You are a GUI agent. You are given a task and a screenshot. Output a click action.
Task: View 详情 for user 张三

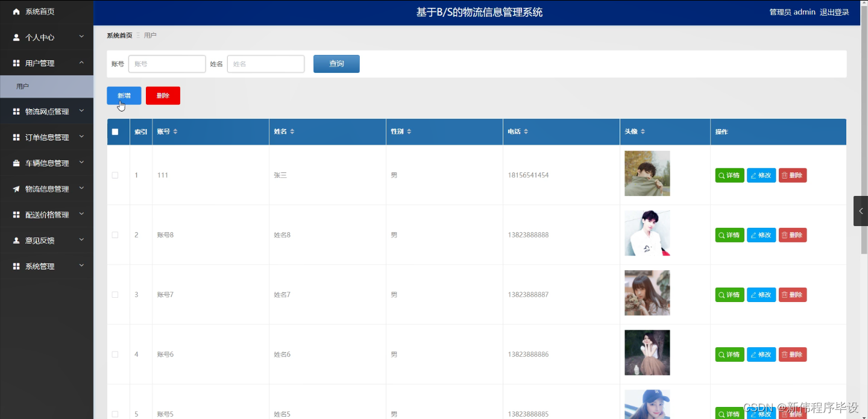[729, 175]
